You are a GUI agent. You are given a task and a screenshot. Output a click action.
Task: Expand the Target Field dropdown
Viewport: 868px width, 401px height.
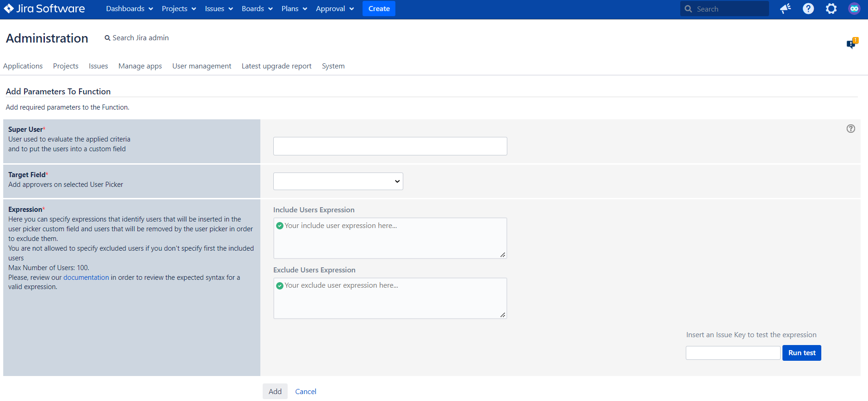click(x=338, y=181)
